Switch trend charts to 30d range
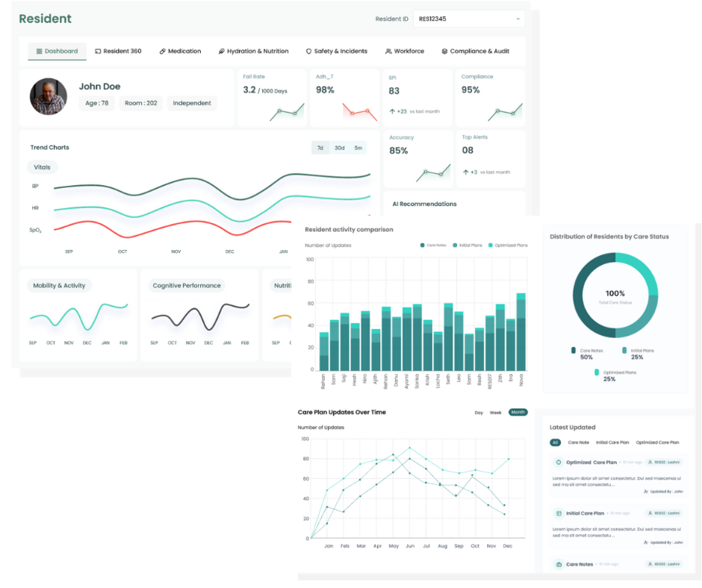Viewport: 702px width, 588px height. (339, 148)
